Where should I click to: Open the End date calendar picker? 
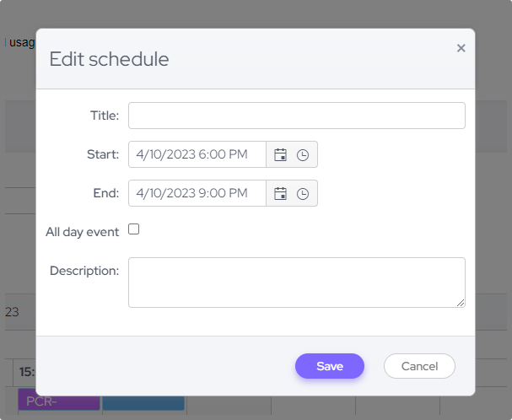click(281, 194)
